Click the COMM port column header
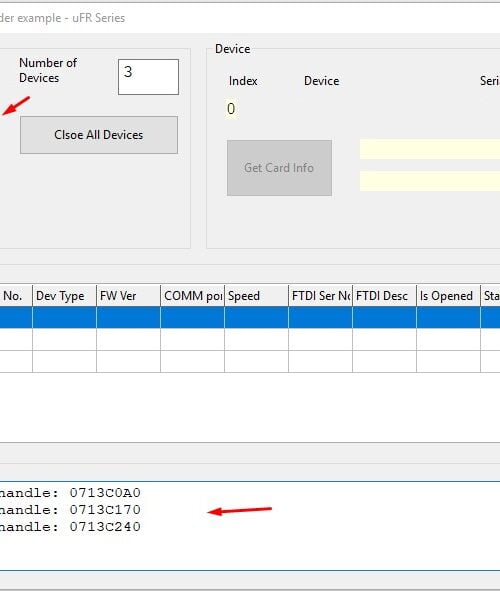The height and width of the screenshot is (591, 500). tap(193, 296)
